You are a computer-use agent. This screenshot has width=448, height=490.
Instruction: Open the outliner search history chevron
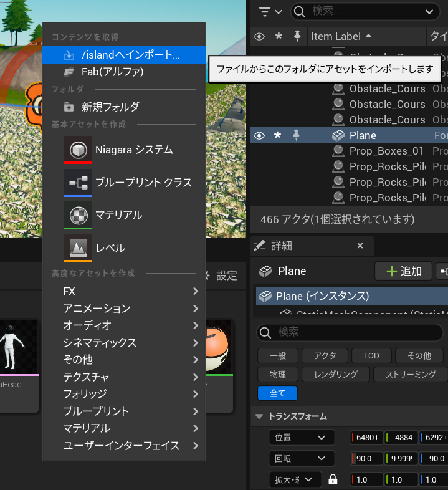(x=429, y=12)
